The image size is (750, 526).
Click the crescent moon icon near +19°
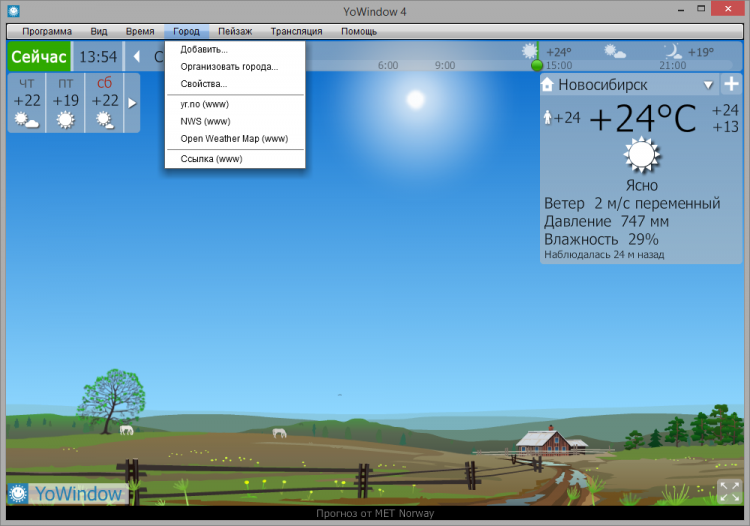pyautogui.click(x=673, y=51)
